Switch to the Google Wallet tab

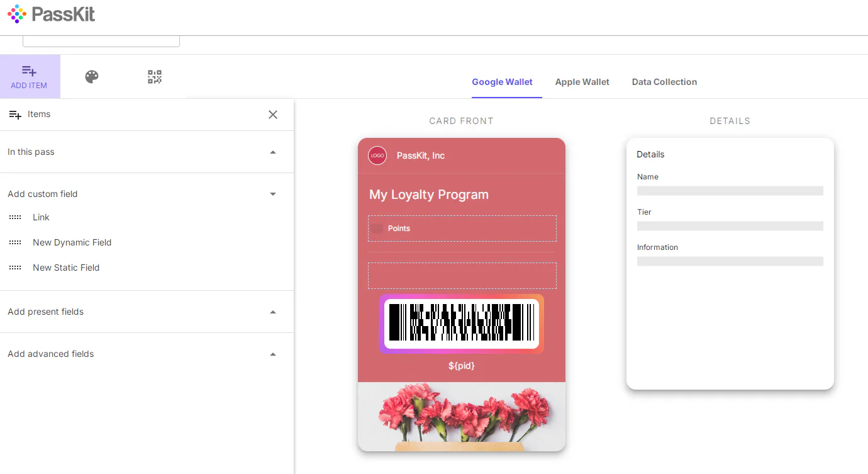pos(502,82)
